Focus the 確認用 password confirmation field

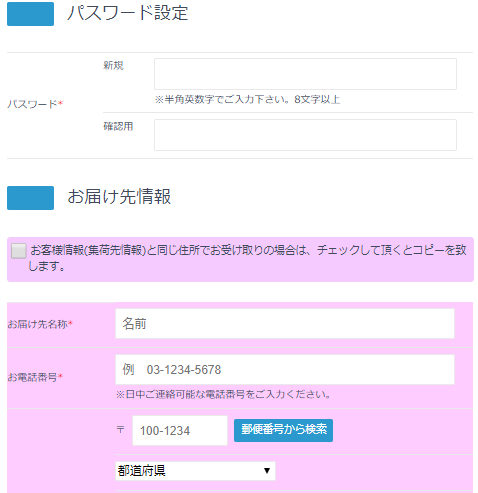click(x=305, y=135)
